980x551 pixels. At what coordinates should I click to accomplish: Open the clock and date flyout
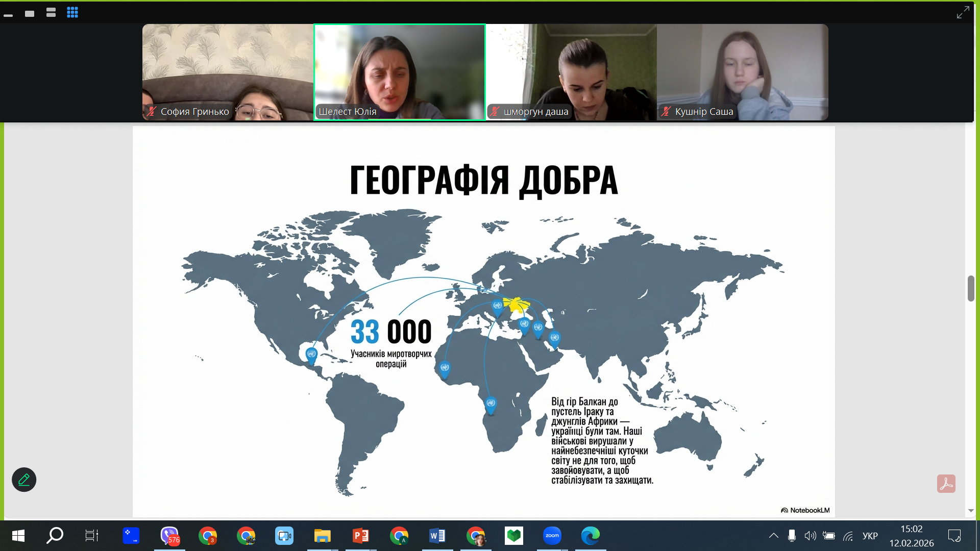(911, 536)
